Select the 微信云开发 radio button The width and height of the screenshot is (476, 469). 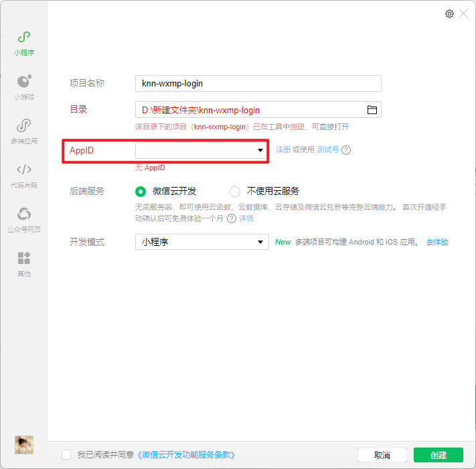pyautogui.click(x=141, y=192)
